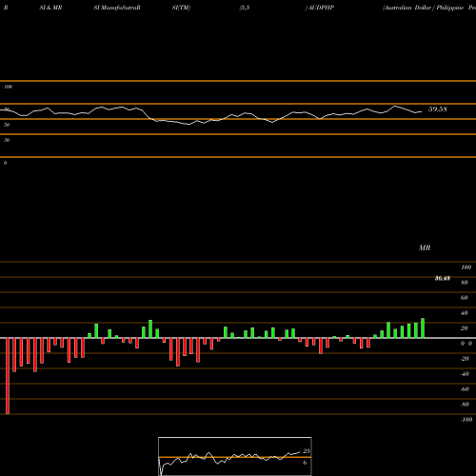Open the mini overview chart thumbnail

235,456
